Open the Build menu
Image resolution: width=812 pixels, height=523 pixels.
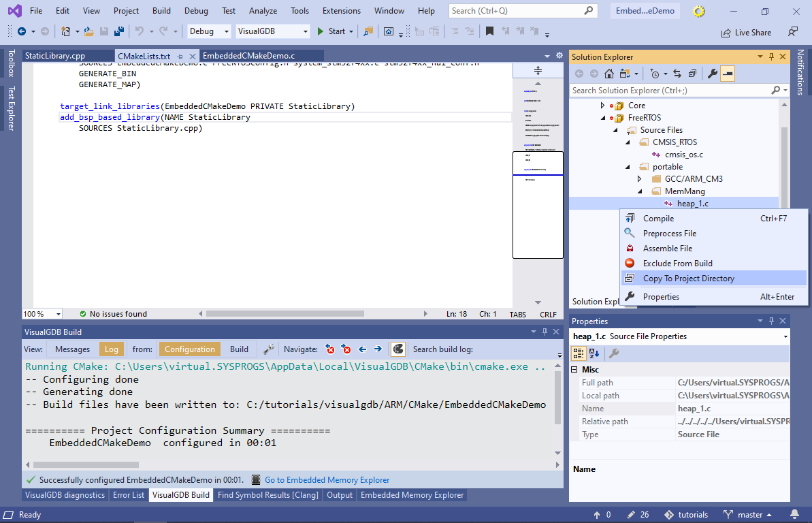click(x=161, y=11)
